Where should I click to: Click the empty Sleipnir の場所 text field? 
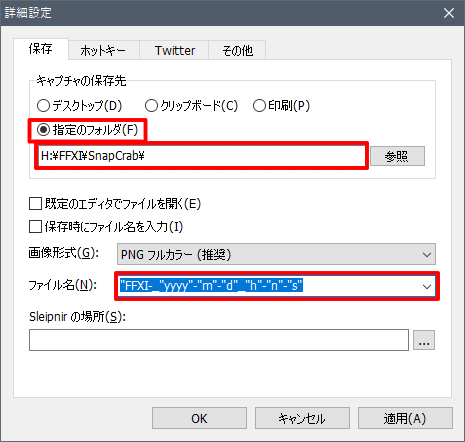click(x=219, y=340)
